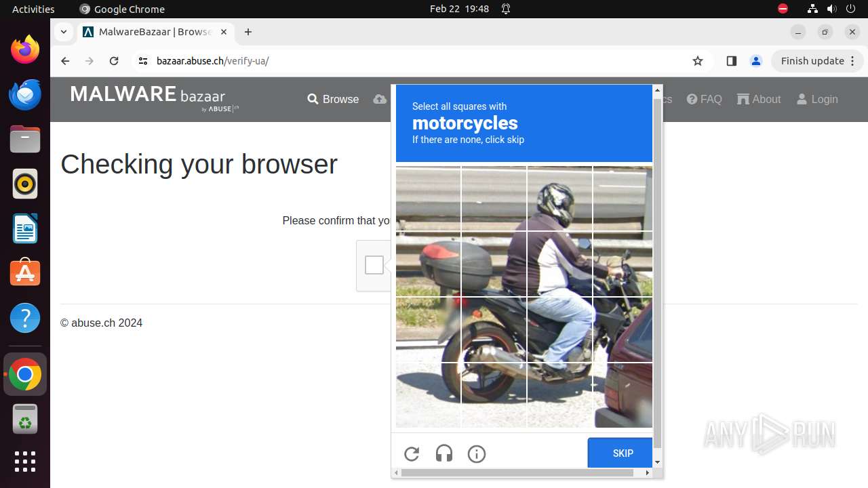Click the red do-not-disturb indicator in top bar
Screen dimensions: 868x488
click(783, 9)
